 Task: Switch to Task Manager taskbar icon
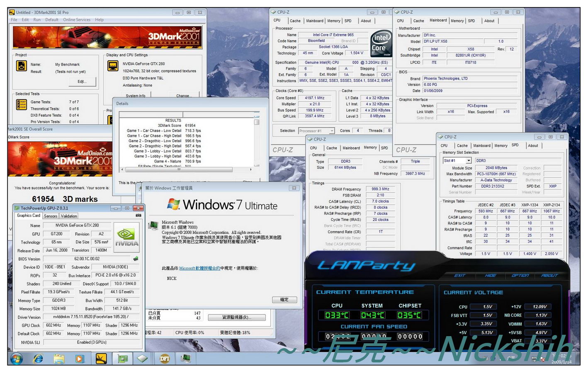[186, 358]
